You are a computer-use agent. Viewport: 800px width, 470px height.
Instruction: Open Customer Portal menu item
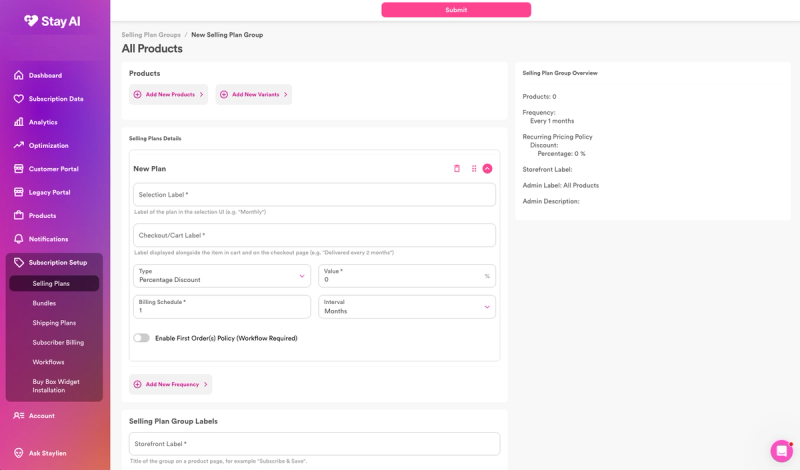tap(54, 169)
